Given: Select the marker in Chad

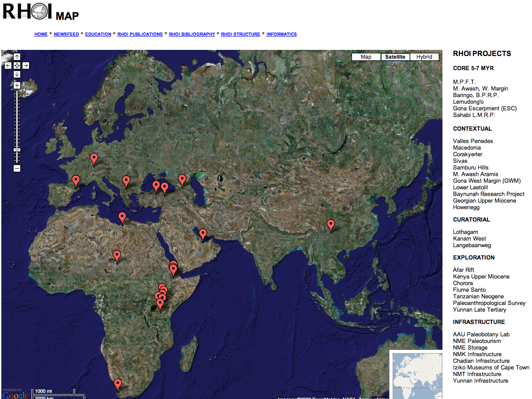Looking at the screenshot, I should [117, 256].
